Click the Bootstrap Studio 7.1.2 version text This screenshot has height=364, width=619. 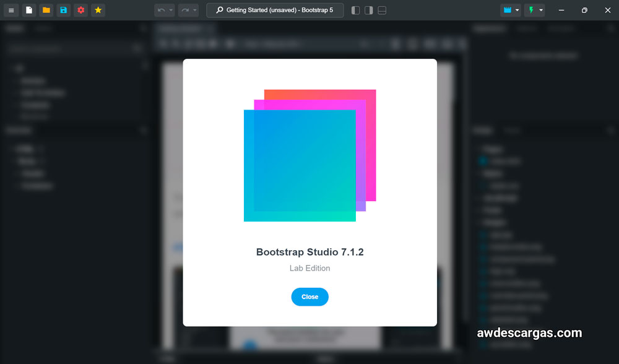tap(310, 252)
